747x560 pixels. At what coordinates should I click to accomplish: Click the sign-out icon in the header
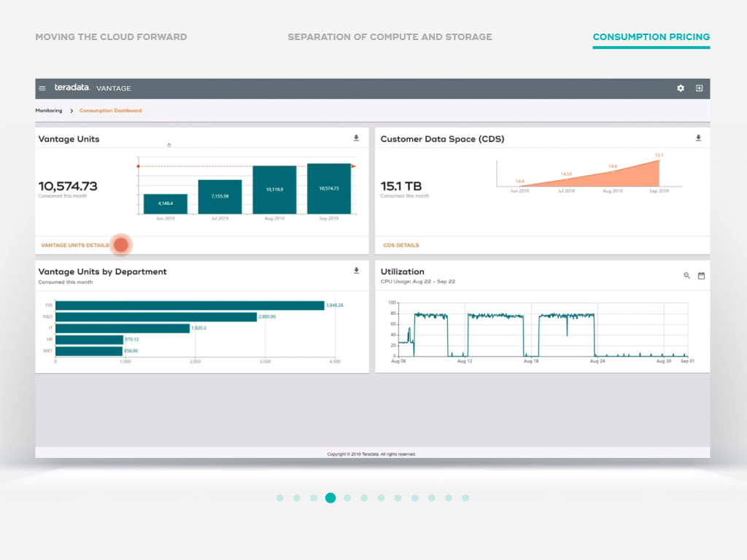(699, 87)
